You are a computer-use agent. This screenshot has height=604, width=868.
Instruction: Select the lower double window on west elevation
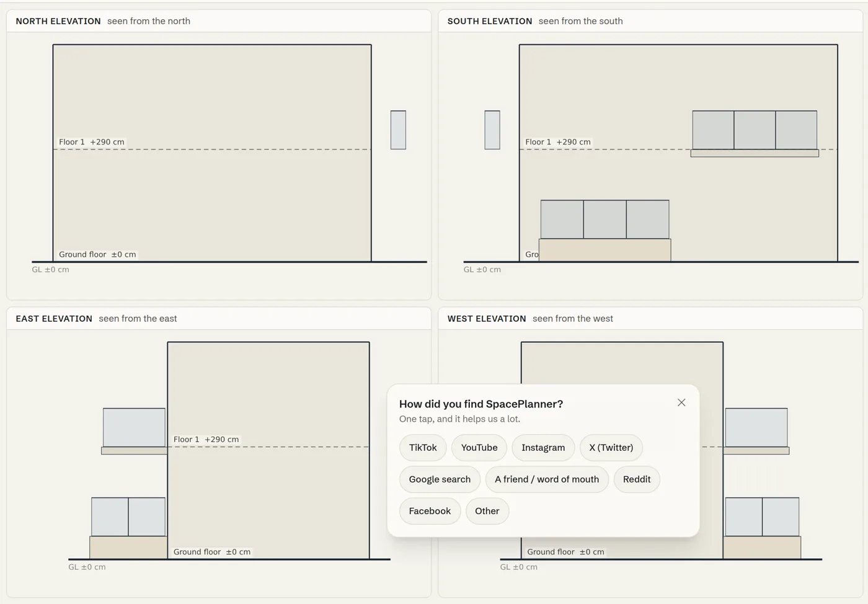tap(762, 517)
